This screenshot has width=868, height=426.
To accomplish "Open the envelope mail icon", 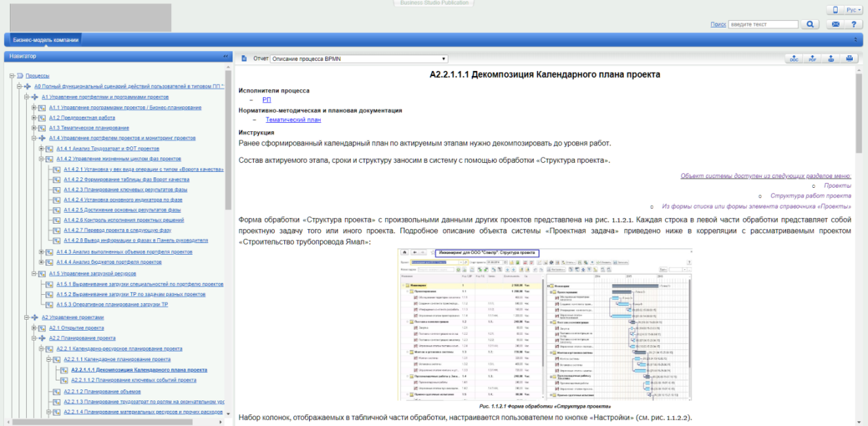I will 836,24.
